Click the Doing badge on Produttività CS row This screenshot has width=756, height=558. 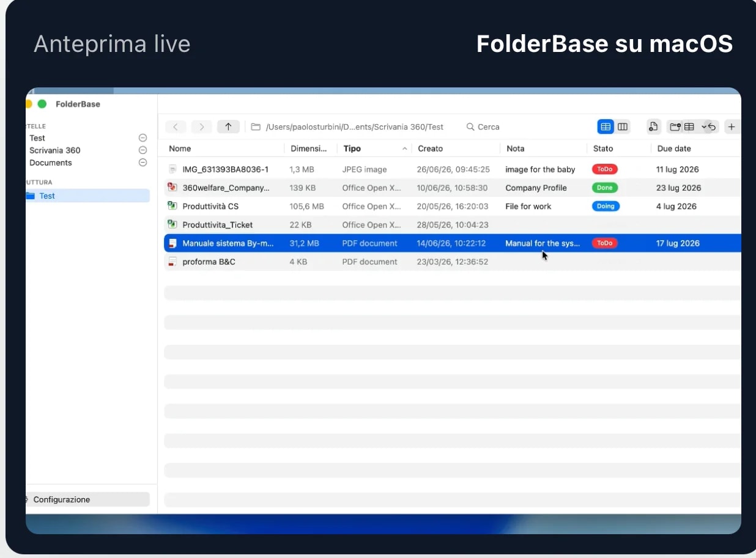606,206
